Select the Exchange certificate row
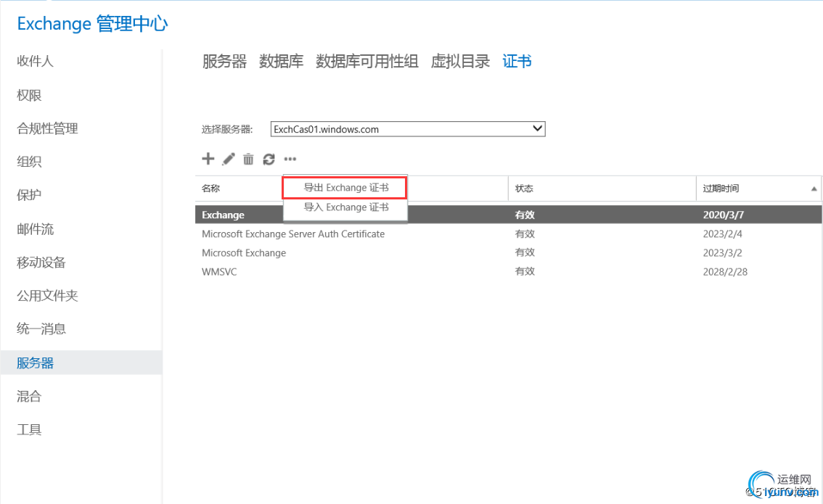Screen dimensions: 823x504 (x=508, y=215)
